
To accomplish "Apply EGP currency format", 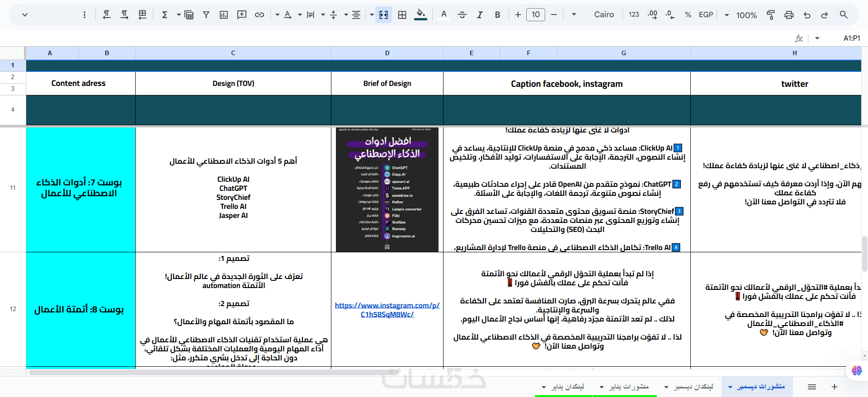I will click(706, 15).
